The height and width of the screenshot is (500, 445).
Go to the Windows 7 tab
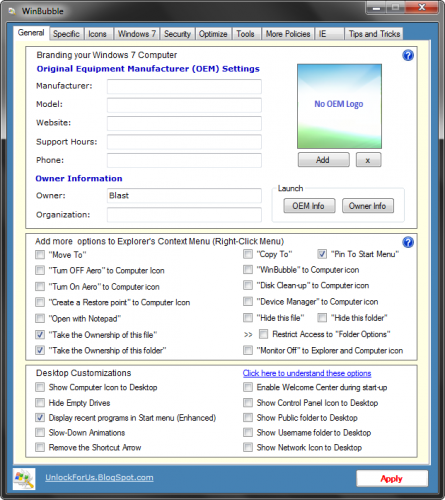point(137,34)
